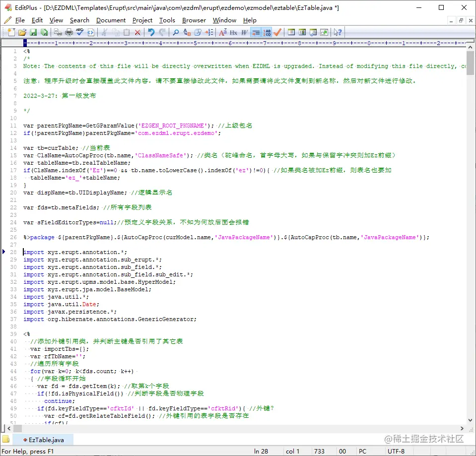Viewport: 476px width, 456px height.
Task: Toggle Word Wrap with the W icon
Action: pos(245,32)
